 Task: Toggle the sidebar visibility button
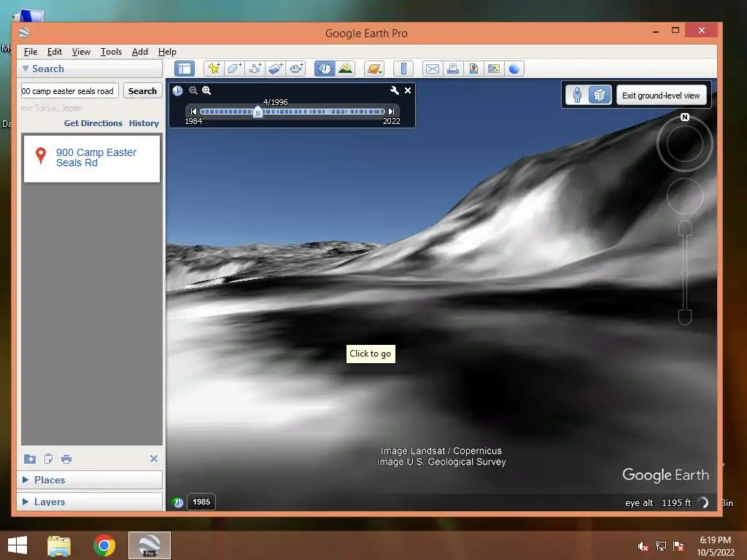[x=185, y=69]
